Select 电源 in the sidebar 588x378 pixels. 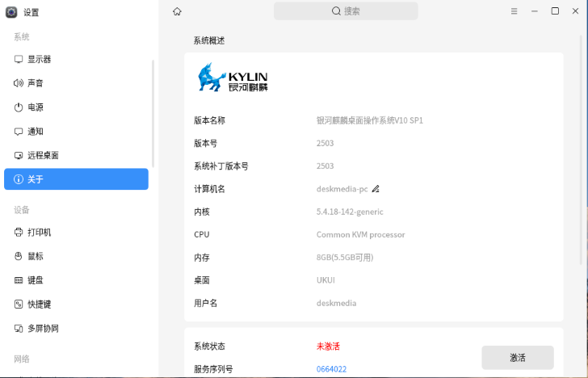[x=76, y=107]
